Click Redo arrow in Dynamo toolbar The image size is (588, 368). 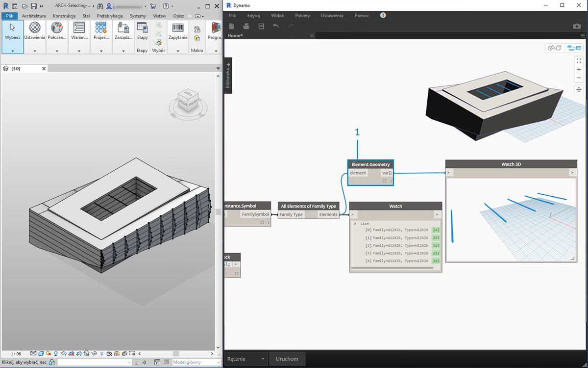[x=291, y=26]
